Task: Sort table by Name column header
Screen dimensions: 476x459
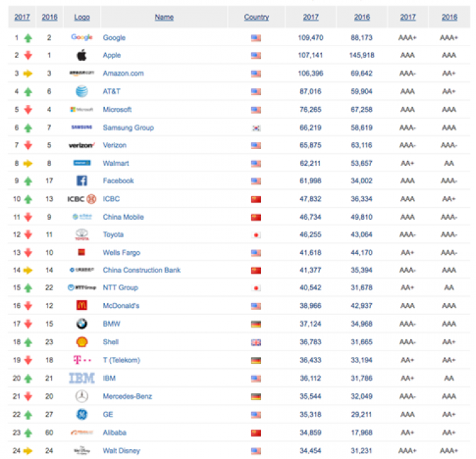Action: (x=164, y=17)
